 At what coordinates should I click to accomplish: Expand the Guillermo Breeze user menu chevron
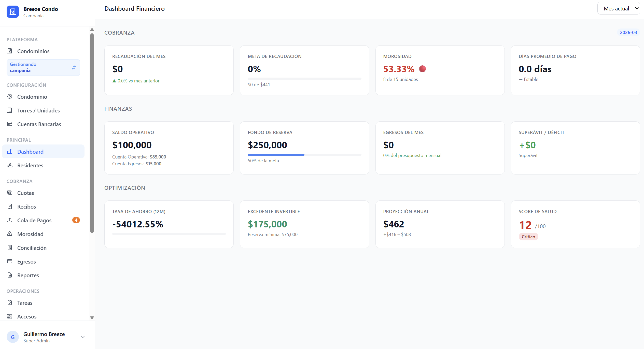83,337
